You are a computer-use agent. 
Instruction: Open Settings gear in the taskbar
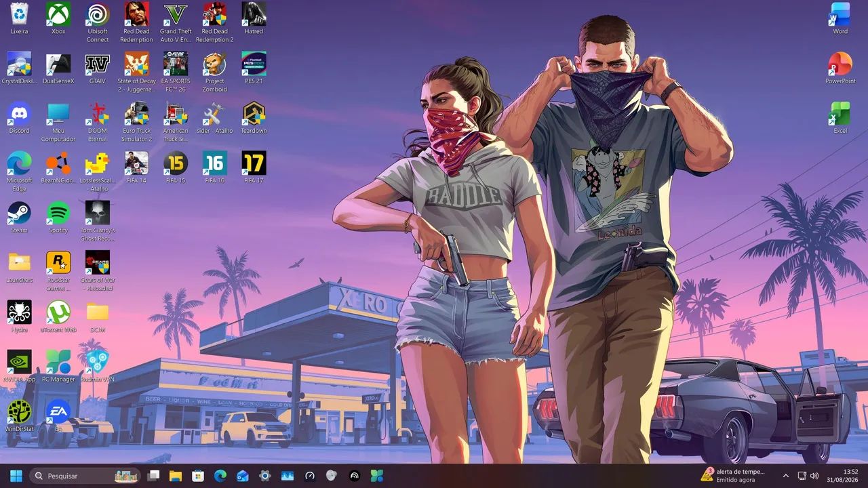(265, 476)
